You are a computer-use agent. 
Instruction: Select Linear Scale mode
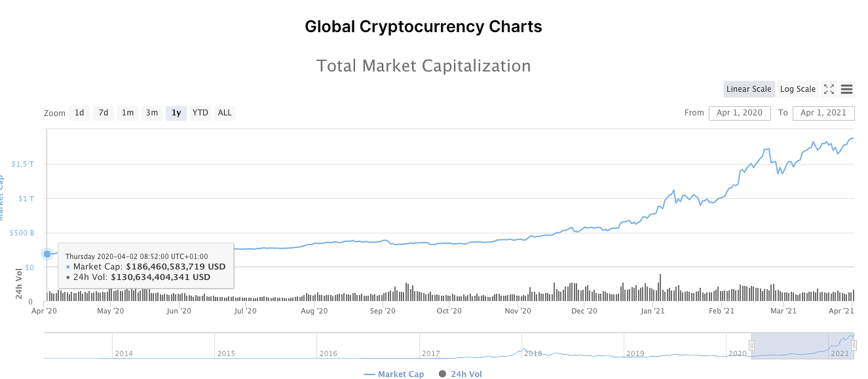[749, 89]
